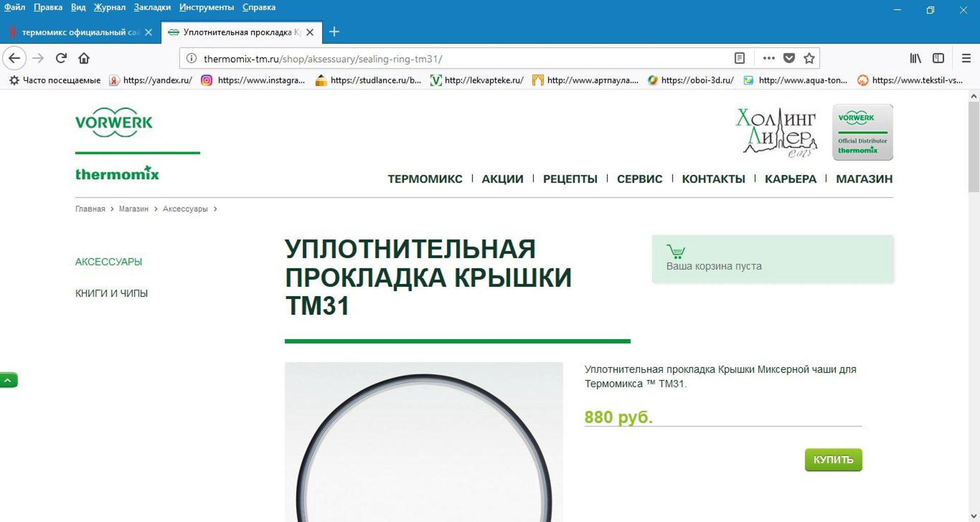
Task: Close the Уплотнительная прокладка tab
Action: point(310,32)
